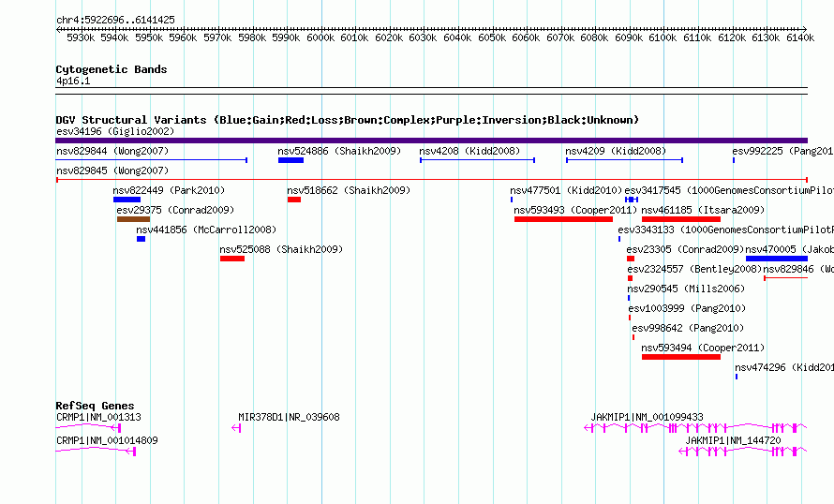Open variant nsv829844 (Wong2007)
Screen dimensions: 834x504
point(112,151)
